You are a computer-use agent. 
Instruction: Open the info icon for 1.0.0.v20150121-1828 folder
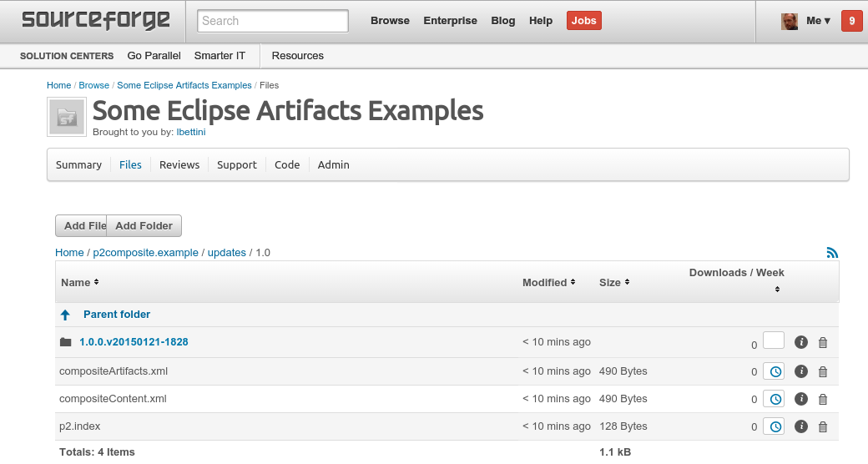(x=801, y=342)
